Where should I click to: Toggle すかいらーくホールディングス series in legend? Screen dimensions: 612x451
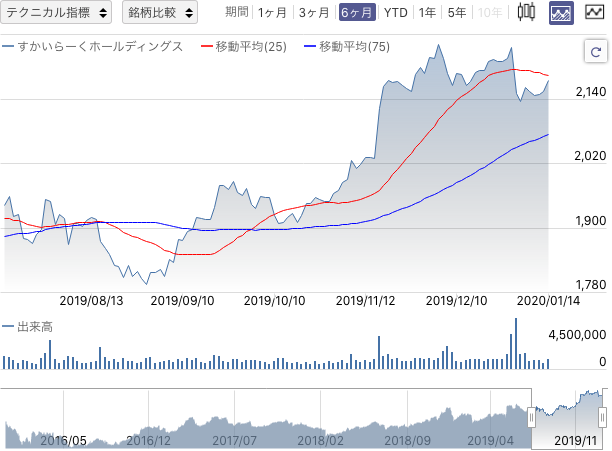click(93, 46)
